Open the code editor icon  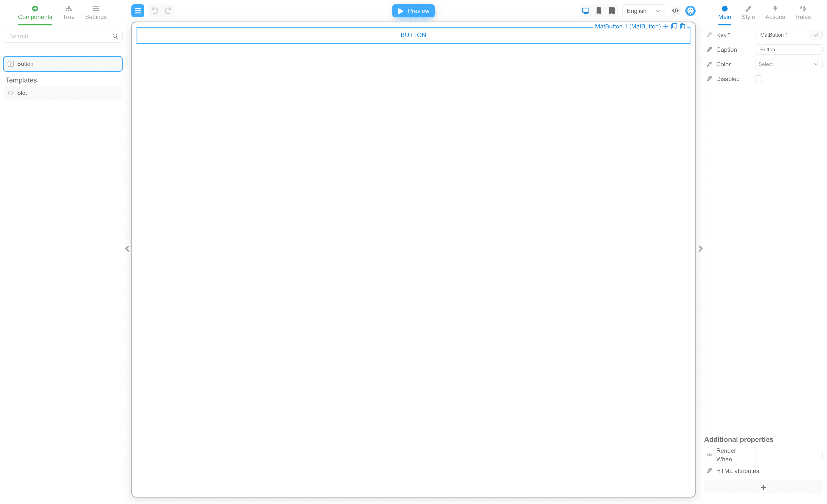pos(675,11)
